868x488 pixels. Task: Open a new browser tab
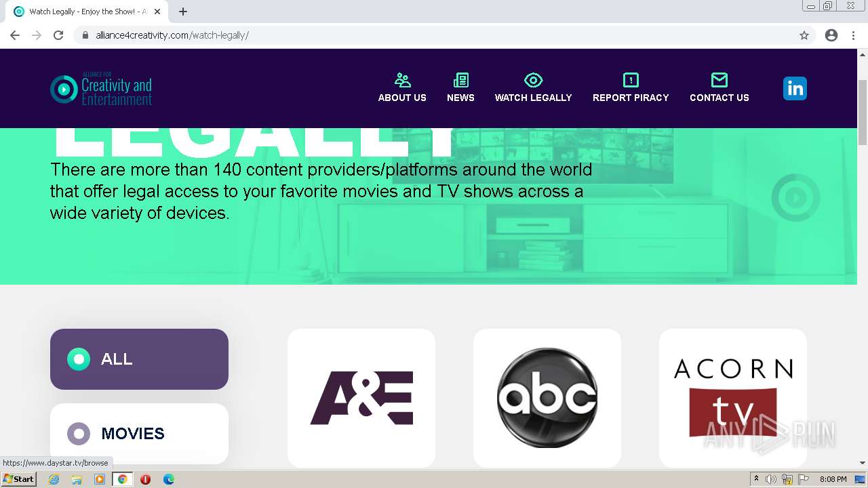[183, 12]
